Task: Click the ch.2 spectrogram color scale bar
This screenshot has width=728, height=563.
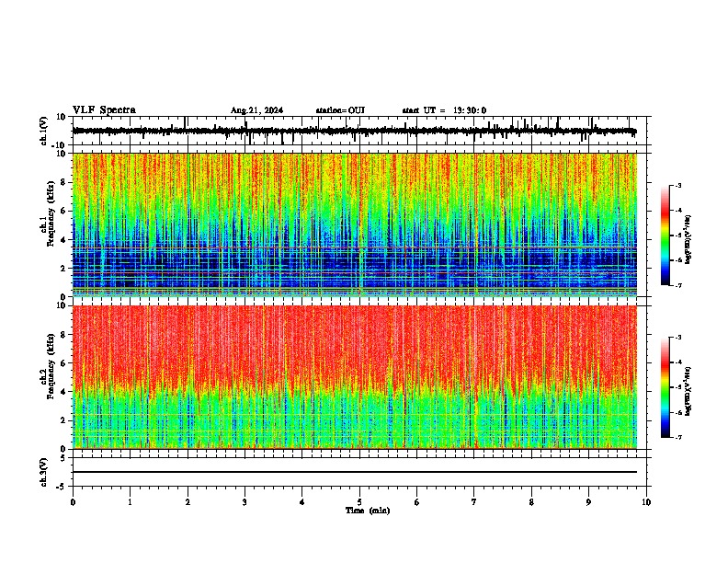Action: click(665, 387)
